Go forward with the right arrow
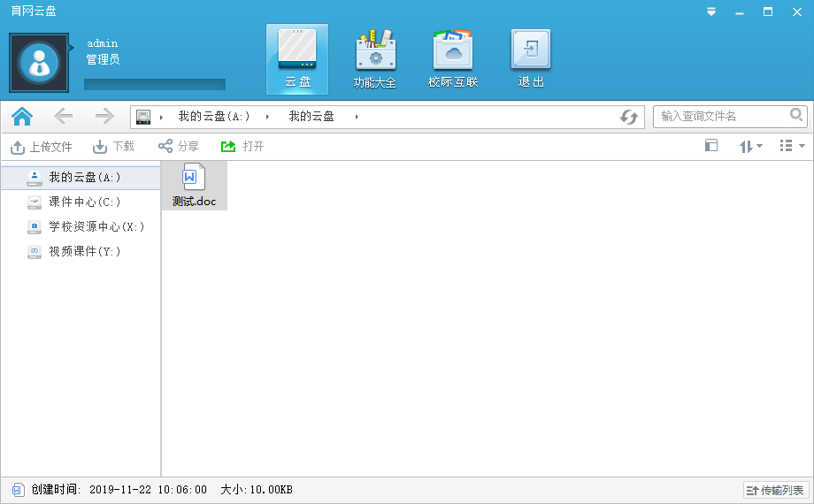 click(104, 116)
